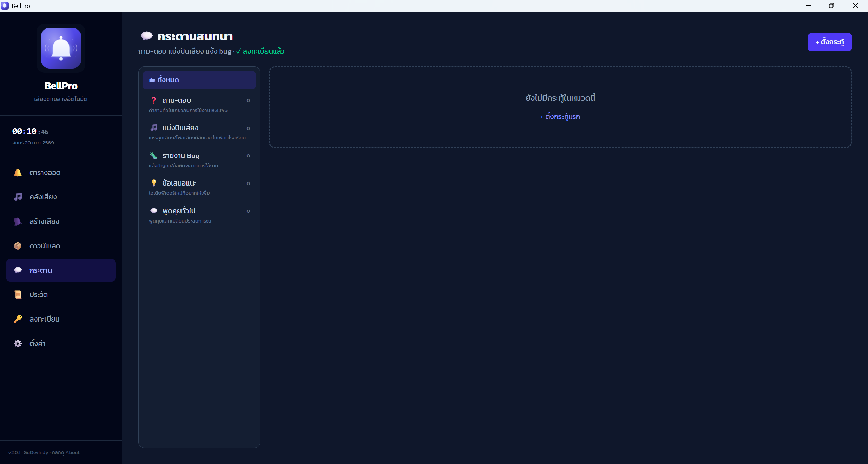Screen dimensions: 868x464
Task: Select the ทั้งหมด category filter
Action: [199, 80]
